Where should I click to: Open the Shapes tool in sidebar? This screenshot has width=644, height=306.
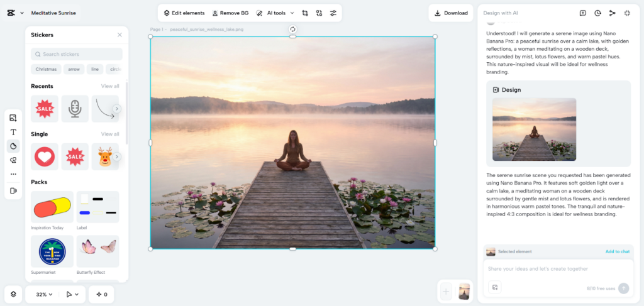pyautogui.click(x=13, y=160)
